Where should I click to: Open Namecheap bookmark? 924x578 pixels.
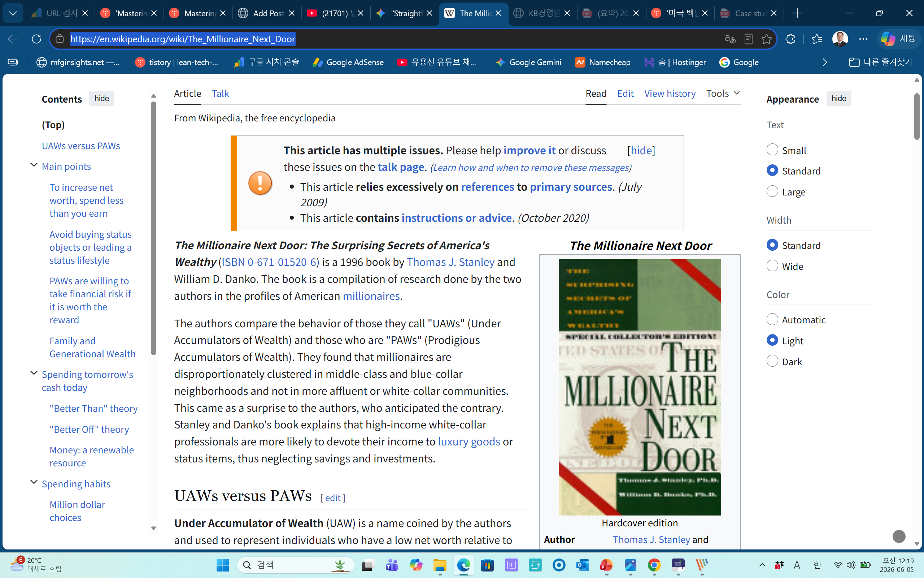pyautogui.click(x=602, y=62)
